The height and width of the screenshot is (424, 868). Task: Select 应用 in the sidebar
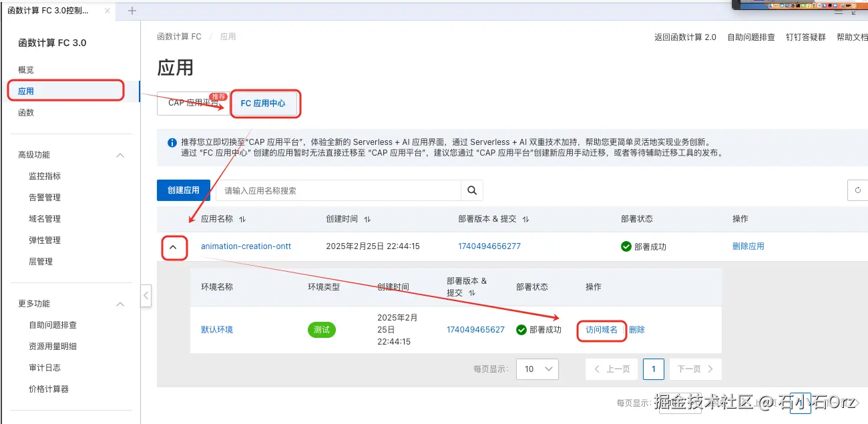(26, 91)
